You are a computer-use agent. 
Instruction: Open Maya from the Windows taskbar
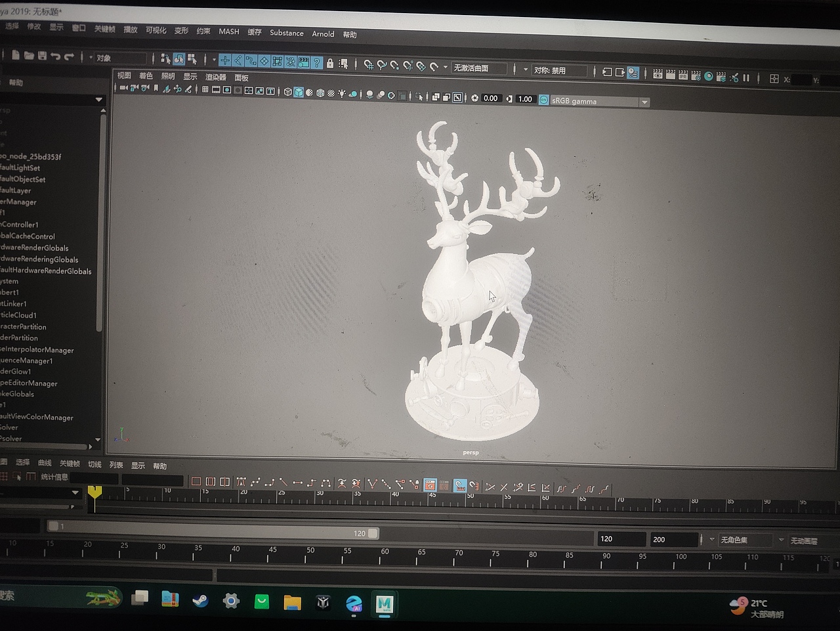pos(385,603)
